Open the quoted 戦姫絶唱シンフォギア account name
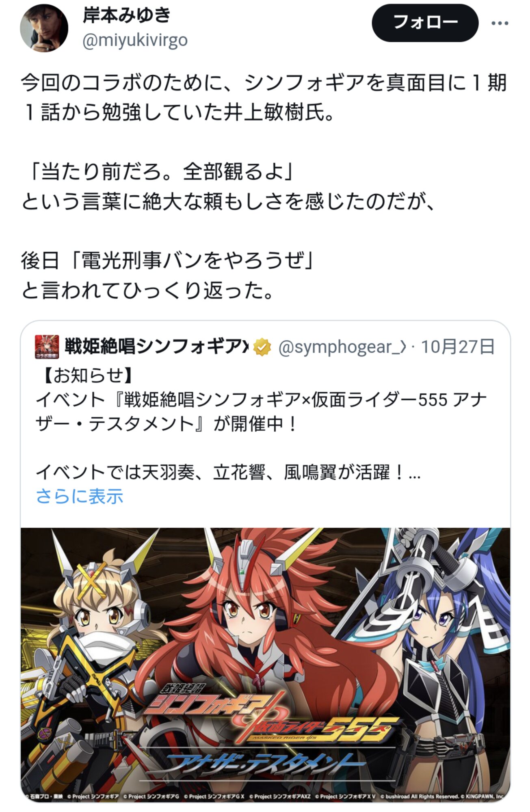The image size is (530, 812). (x=156, y=347)
